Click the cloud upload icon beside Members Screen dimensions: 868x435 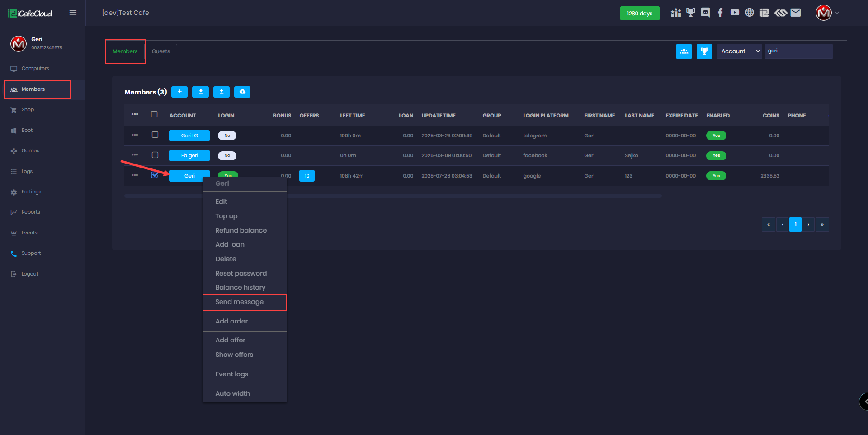(x=242, y=92)
